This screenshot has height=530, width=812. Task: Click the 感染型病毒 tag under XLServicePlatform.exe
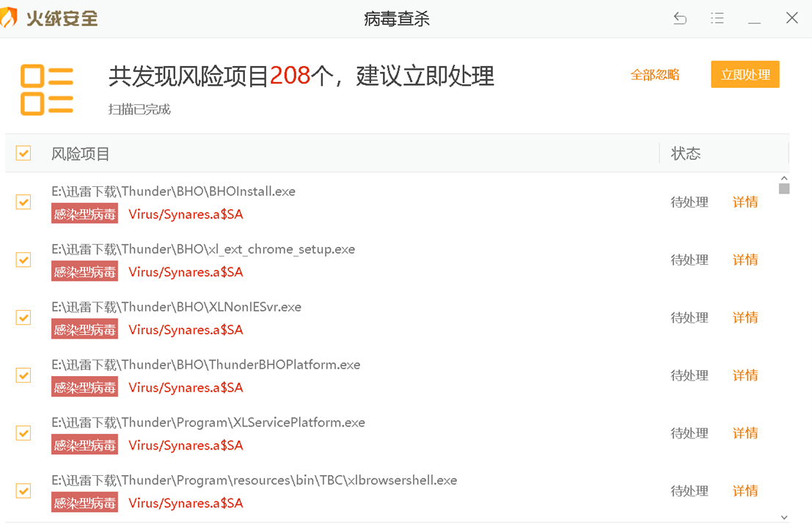(x=84, y=445)
